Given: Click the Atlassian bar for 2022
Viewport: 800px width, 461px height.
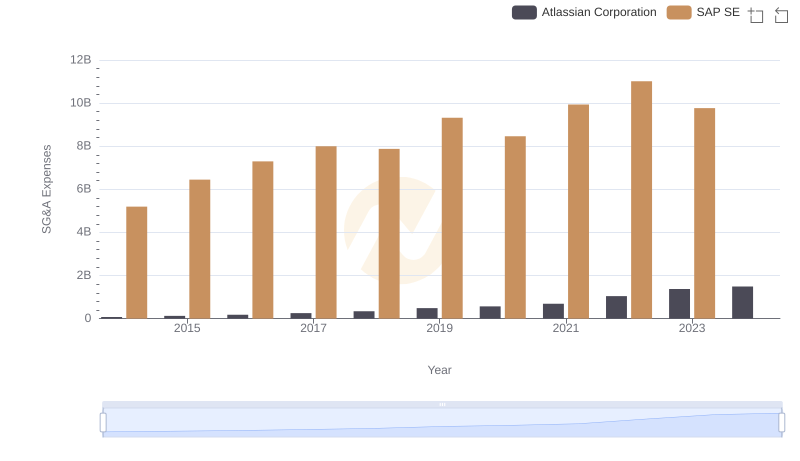Looking at the screenshot, I should (616, 307).
